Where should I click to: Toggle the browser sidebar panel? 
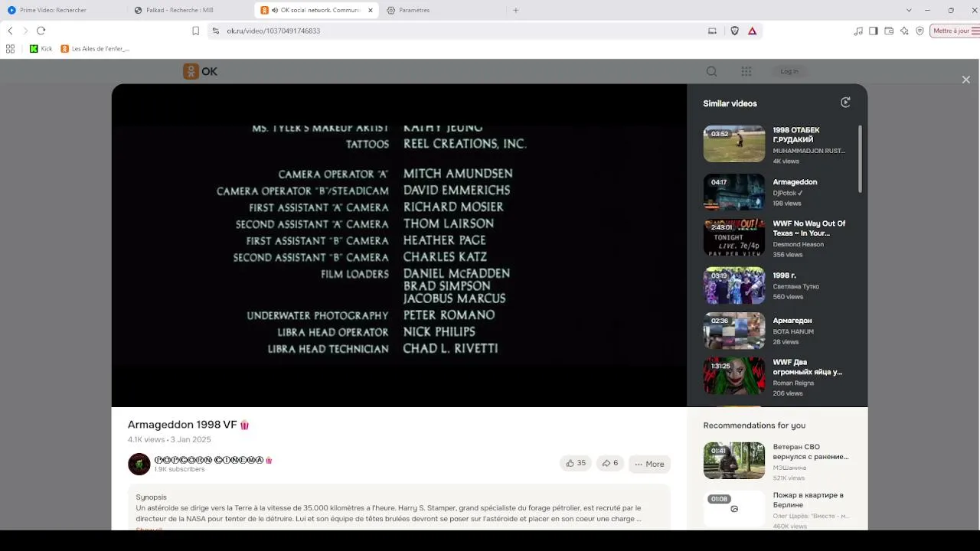click(874, 31)
